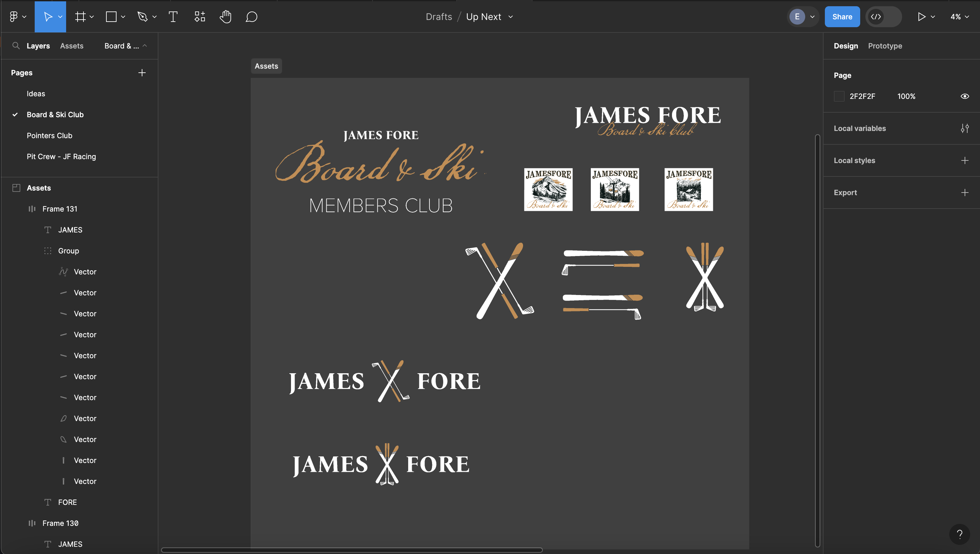The width and height of the screenshot is (980, 554).
Task: Toggle Dev Mode switch
Action: (x=883, y=17)
